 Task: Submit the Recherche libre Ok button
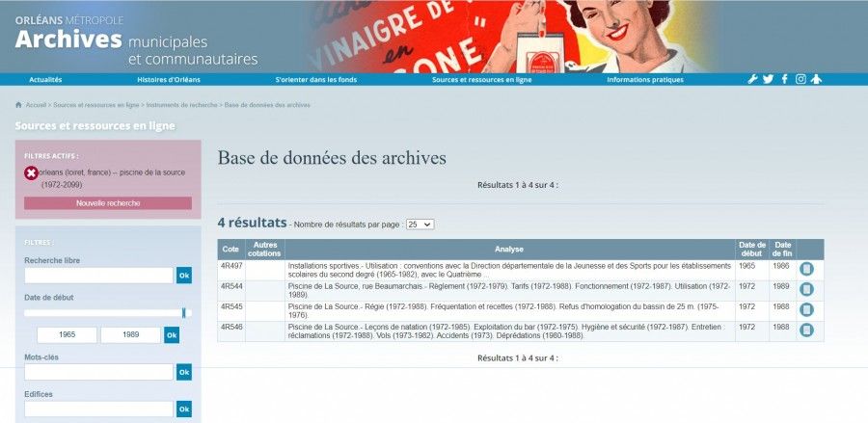point(184,276)
